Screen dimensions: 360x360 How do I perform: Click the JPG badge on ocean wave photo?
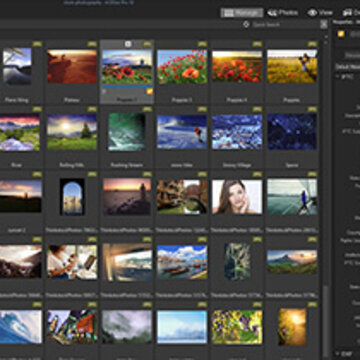[x=37, y=304]
